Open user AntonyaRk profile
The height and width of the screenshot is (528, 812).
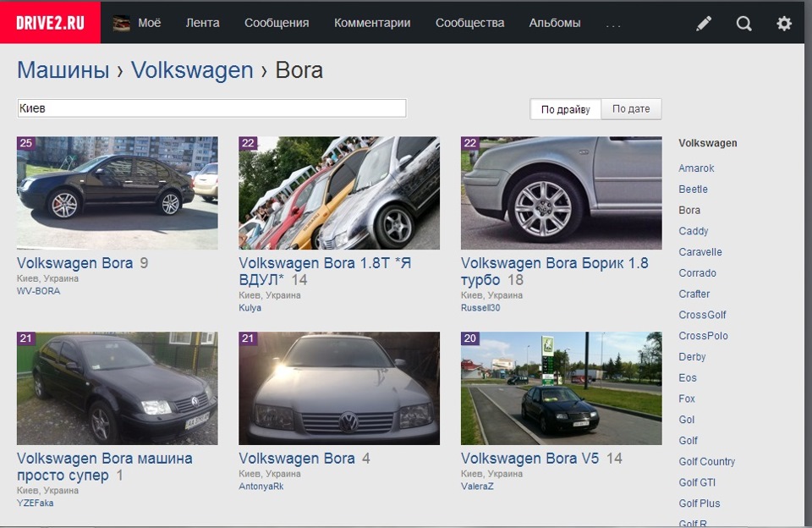click(261, 487)
